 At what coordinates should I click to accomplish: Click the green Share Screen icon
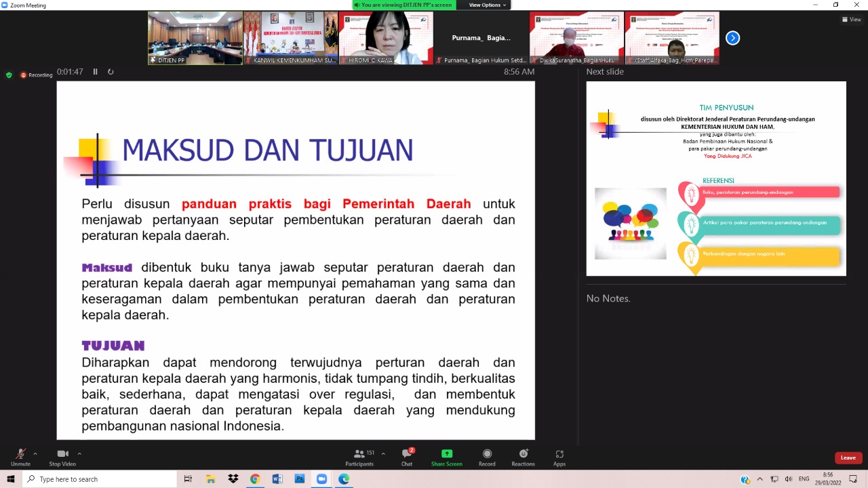(446, 453)
